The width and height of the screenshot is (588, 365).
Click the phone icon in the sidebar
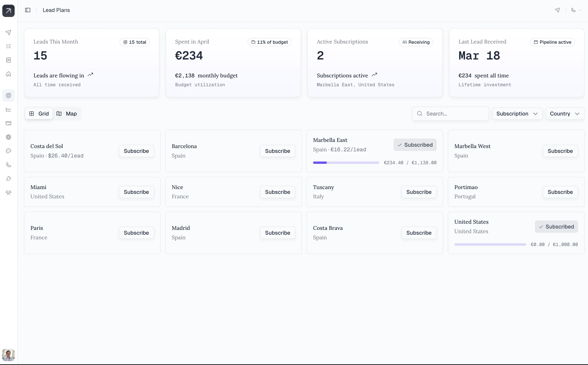point(8,165)
